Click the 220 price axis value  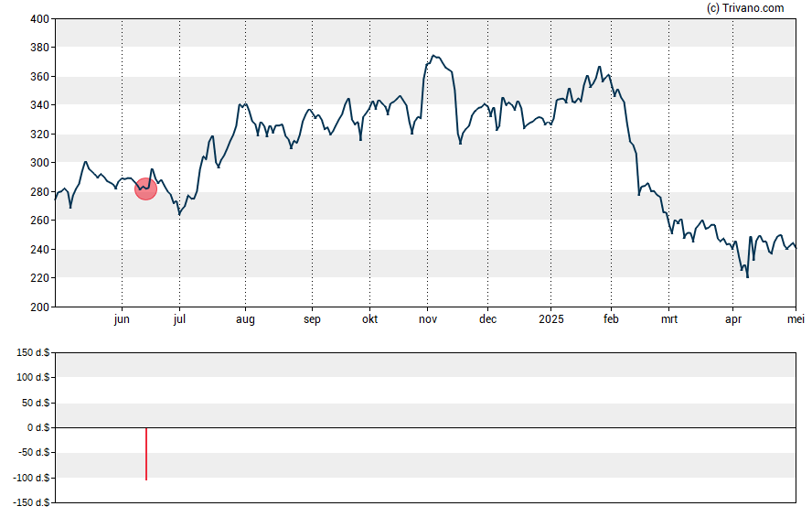(x=40, y=278)
